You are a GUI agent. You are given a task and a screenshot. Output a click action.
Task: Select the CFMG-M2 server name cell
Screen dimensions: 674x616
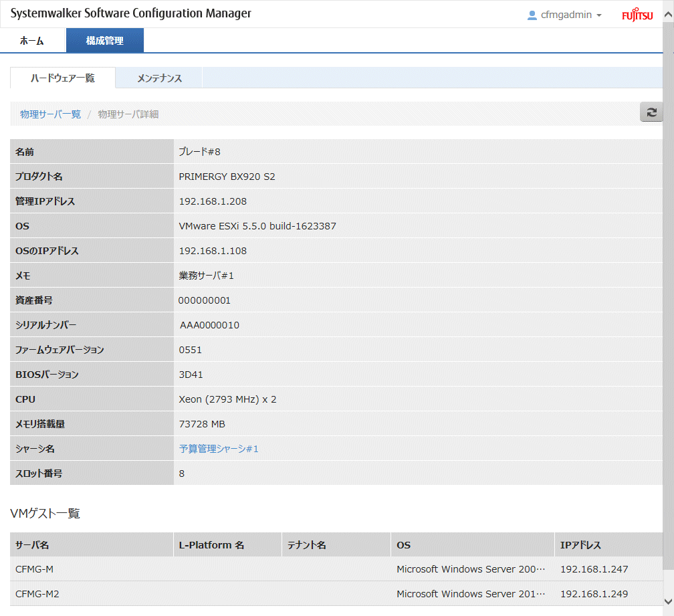[92, 594]
